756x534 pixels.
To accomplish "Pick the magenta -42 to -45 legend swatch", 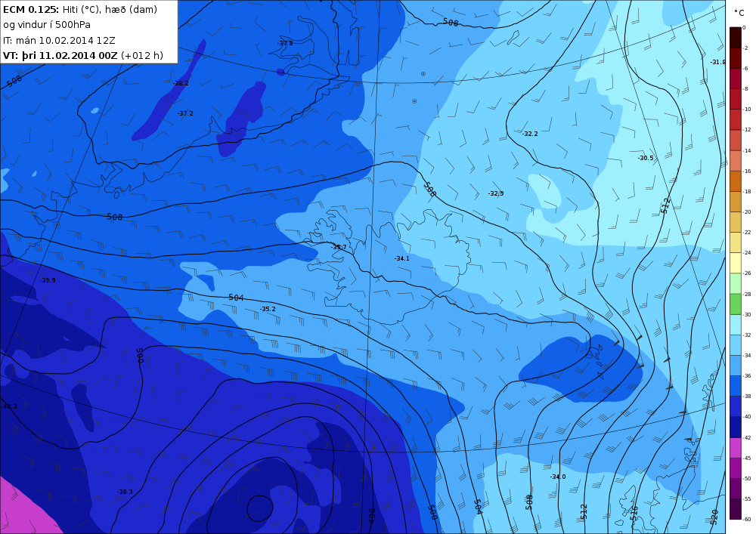I will tap(736, 448).
